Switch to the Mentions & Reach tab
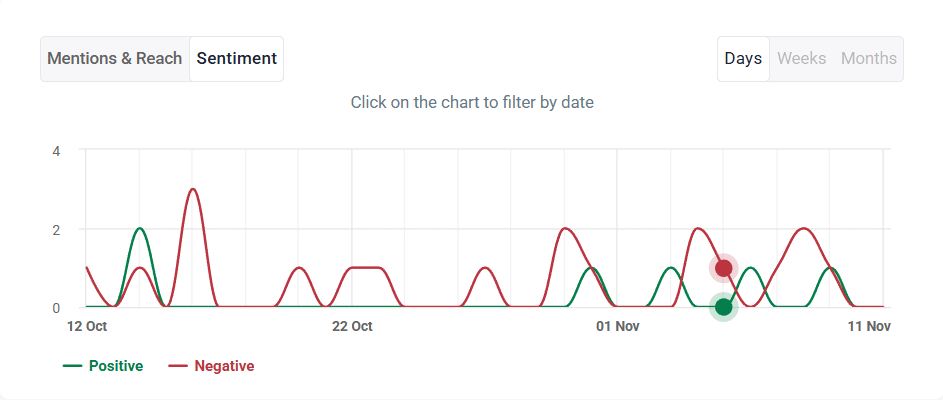This screenshot has width=943, height=400. tap(115, 58)
